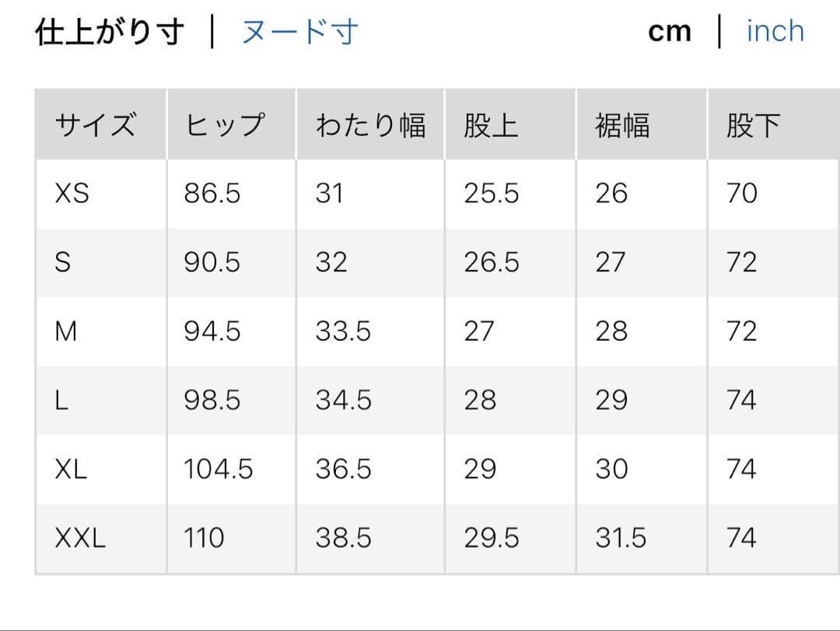840x631 pixels.
Task: Select the XXL size row label
Action: 80,538
